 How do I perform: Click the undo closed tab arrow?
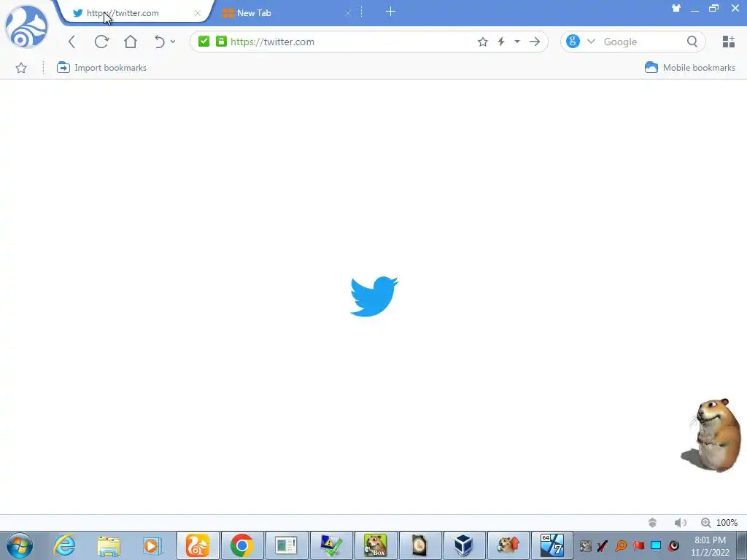coord(160,42)
